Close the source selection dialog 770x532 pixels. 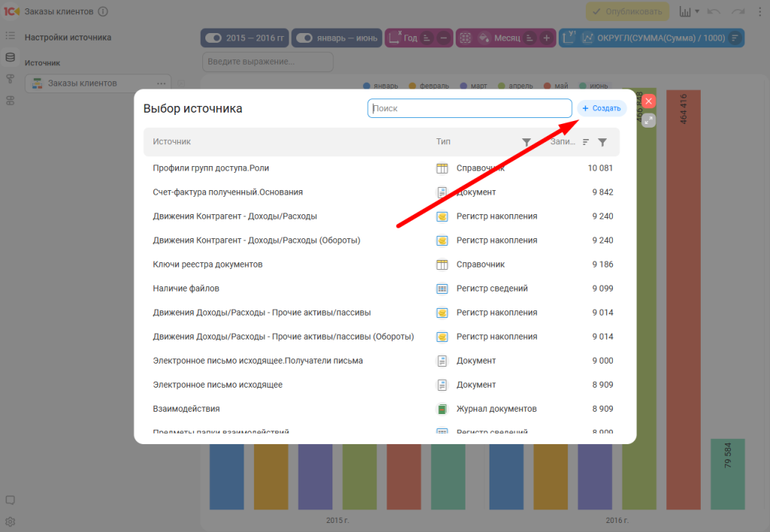point(649,101)
